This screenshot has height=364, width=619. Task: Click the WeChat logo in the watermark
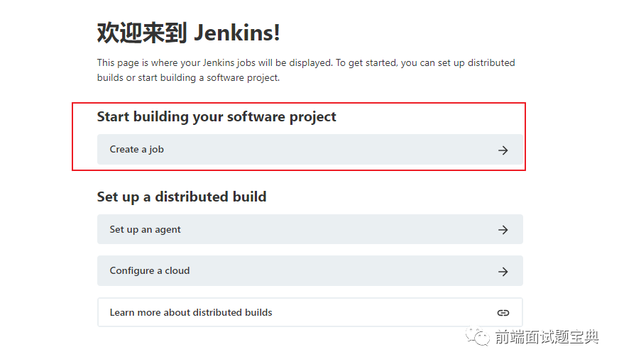coord(477,336)
